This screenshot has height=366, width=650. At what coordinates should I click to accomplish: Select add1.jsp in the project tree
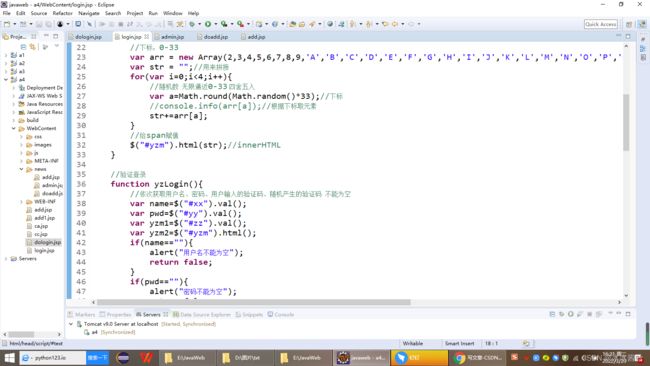tap(44, 218)
